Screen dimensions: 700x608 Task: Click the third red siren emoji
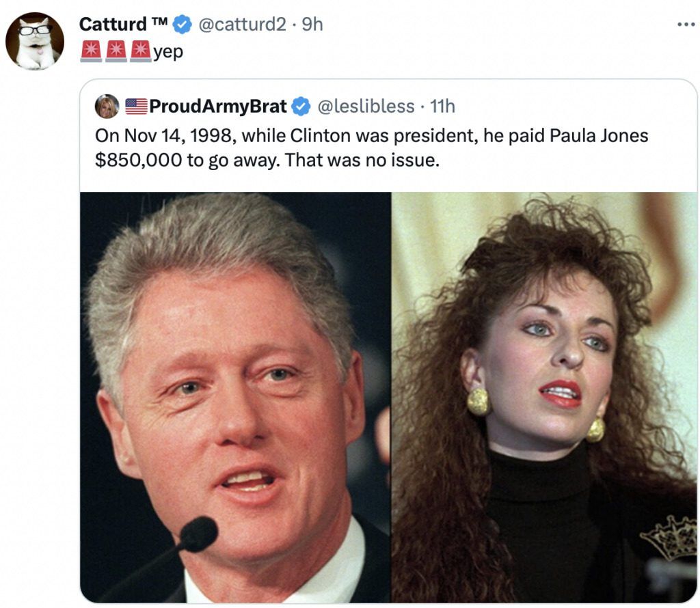pyautogui.click(x=140, y=51)
